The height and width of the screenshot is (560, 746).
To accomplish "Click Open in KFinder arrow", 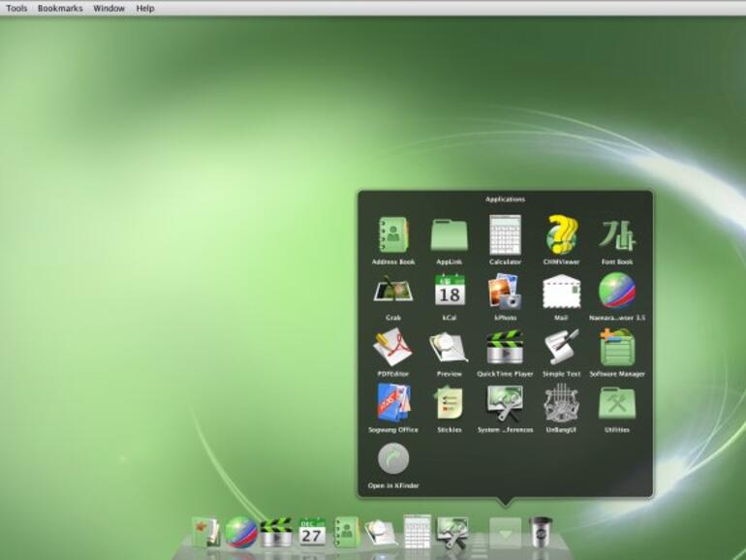I will tap(393, 458).
